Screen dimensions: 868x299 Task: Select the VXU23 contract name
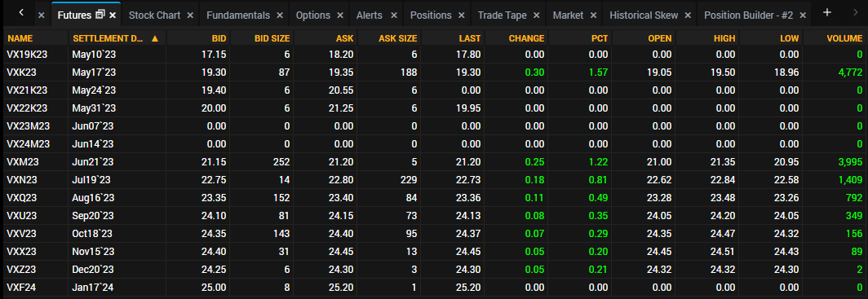pyautogui.click(x=22, y=216)
